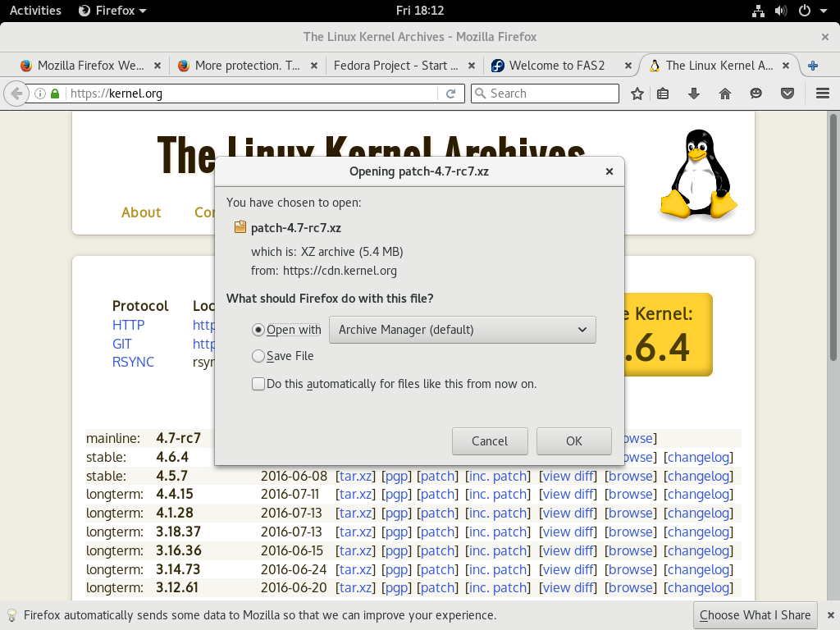This screenshot has width=840, height=630.
Task: Click the GIT protocol link
Action: click(x=122, y=344)
